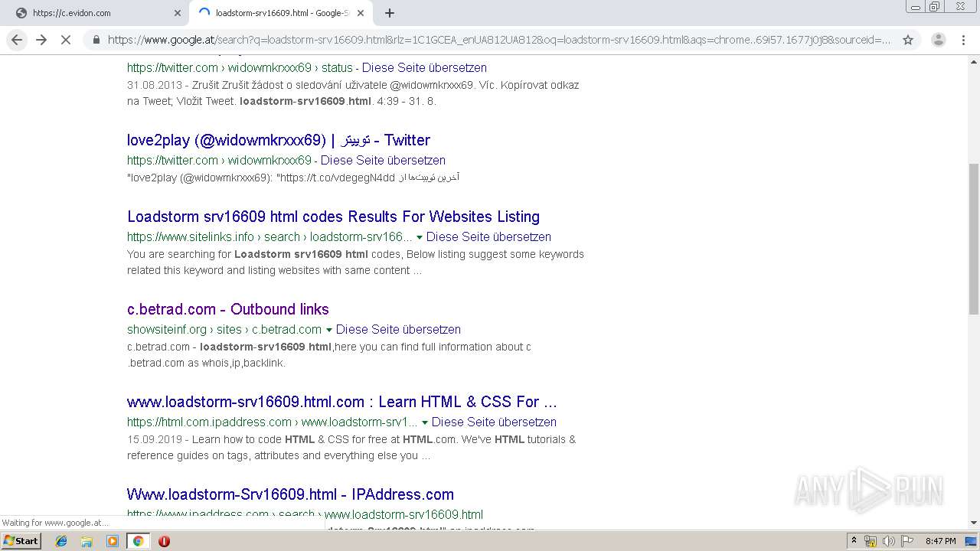View site info padlock icon
980x551 pixels.
point(95,40)
